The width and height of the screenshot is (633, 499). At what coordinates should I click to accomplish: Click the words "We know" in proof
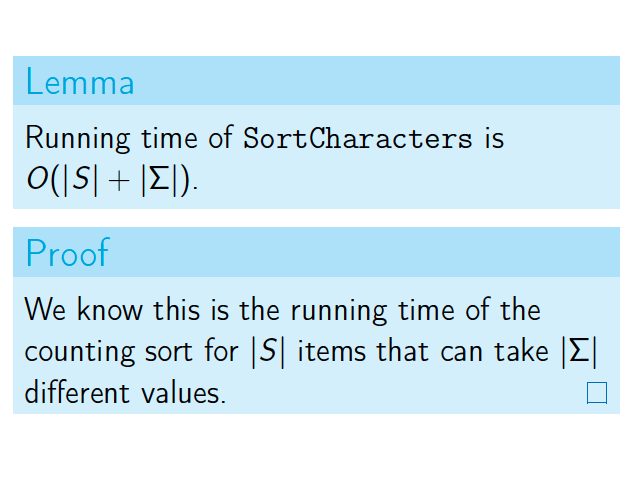tap(84, 310)
